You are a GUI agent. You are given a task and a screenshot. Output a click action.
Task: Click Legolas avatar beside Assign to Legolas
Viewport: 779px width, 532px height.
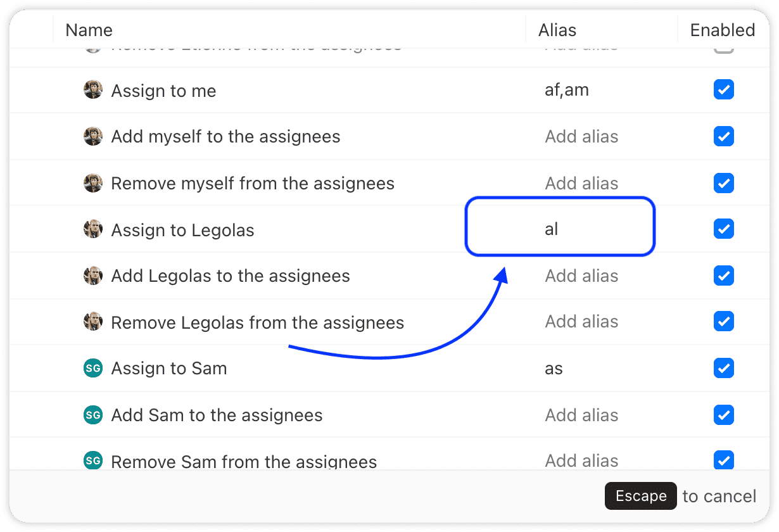tap(93, 229)
